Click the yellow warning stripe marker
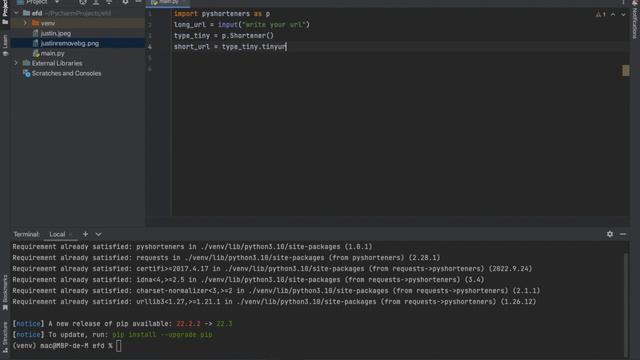The height and width of the screenshot is (360, 640). (626, 71)
